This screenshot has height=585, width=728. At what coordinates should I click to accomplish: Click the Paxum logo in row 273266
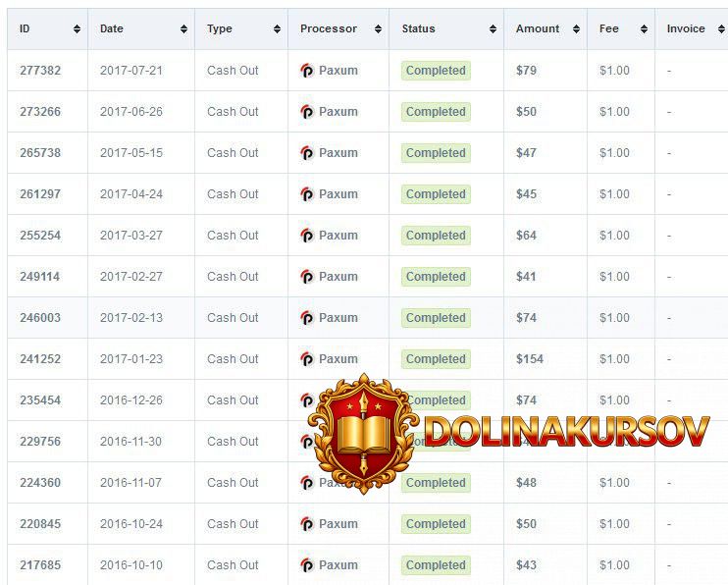pos(307,112)
